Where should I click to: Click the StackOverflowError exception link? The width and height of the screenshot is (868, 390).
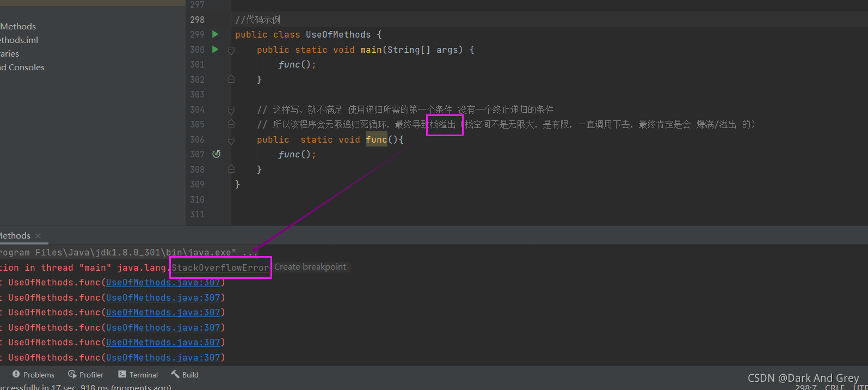point(220,267)
